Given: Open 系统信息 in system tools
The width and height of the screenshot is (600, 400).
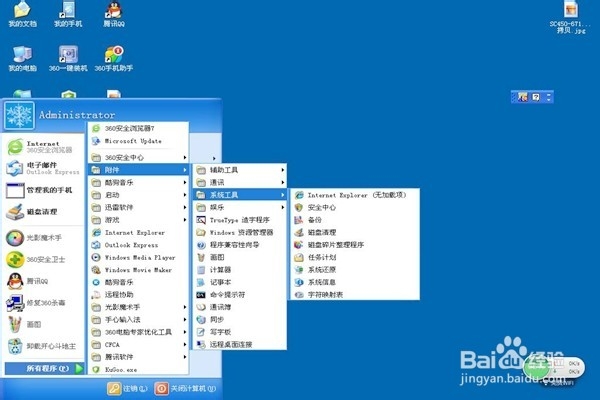Looking at the screenshot, I should pos(355,282).
